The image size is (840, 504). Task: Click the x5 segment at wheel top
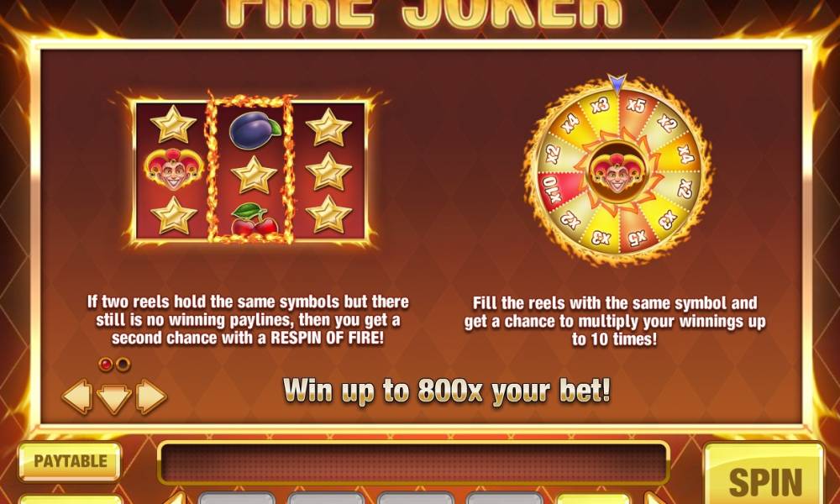(x=635, y=107)
